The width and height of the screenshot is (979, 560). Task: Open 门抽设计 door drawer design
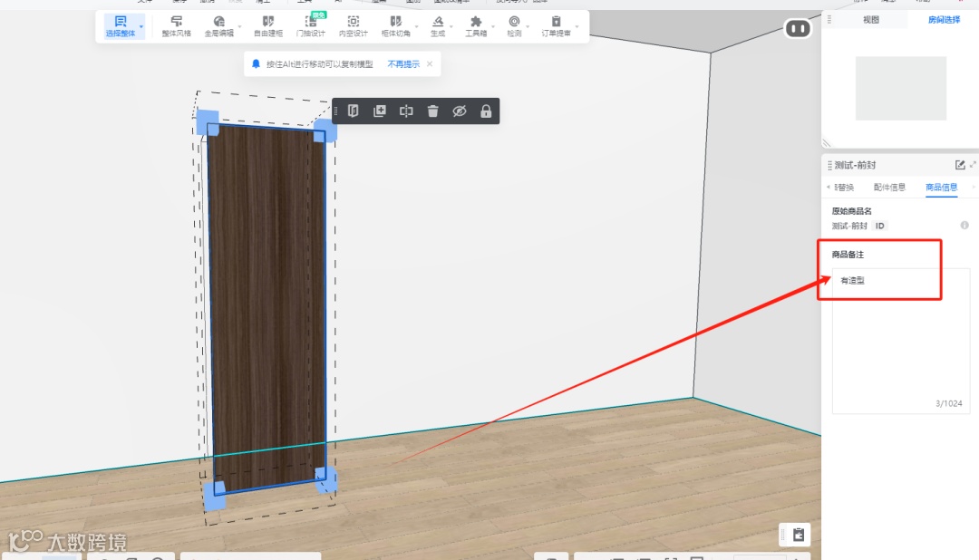(x=310, y=25)
